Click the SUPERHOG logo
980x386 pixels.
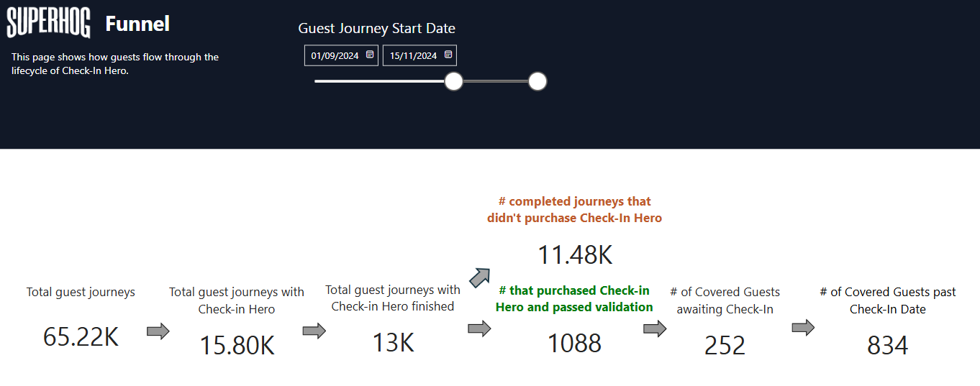(49, 24)
